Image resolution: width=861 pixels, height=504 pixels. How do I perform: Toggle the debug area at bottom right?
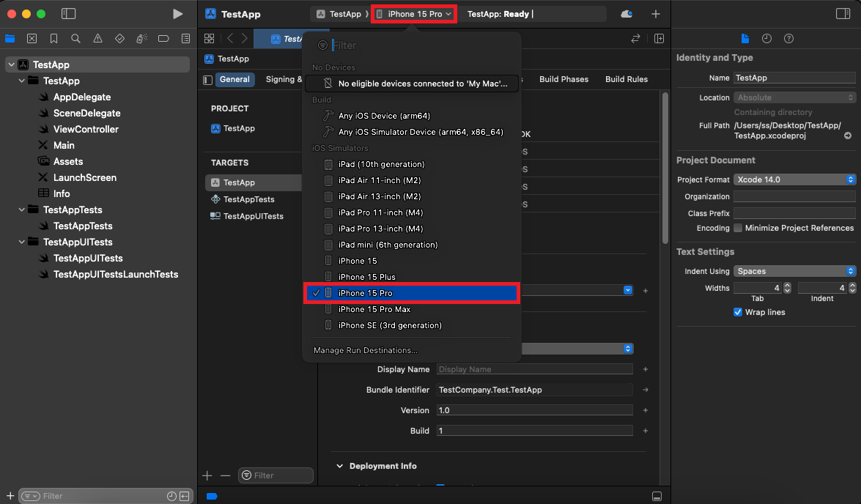coord(657,497)
